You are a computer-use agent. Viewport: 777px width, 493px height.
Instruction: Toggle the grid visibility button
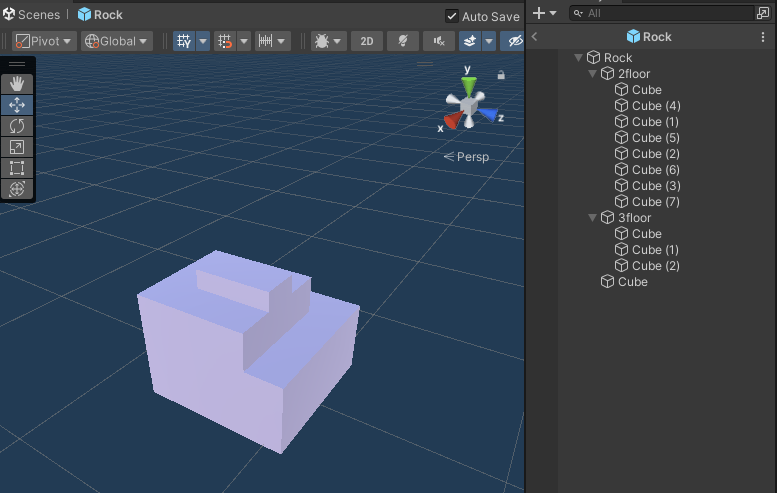tap(184, 41)
